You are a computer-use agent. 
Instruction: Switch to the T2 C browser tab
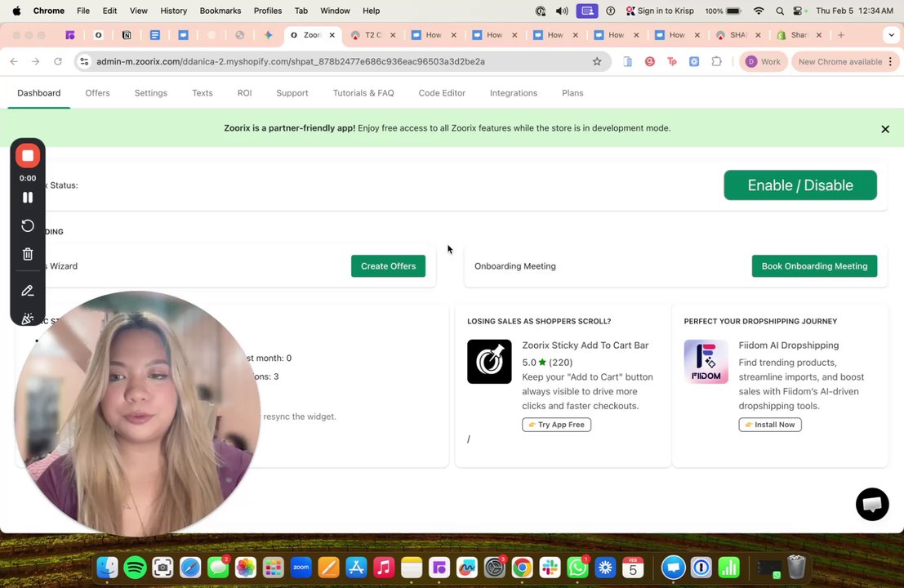372,35
